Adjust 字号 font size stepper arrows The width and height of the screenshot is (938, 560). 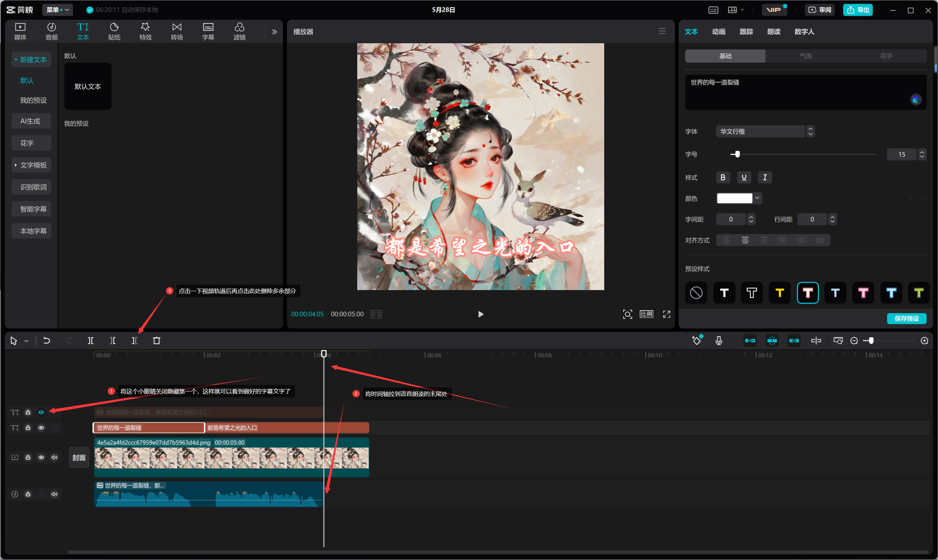point(922,154)
